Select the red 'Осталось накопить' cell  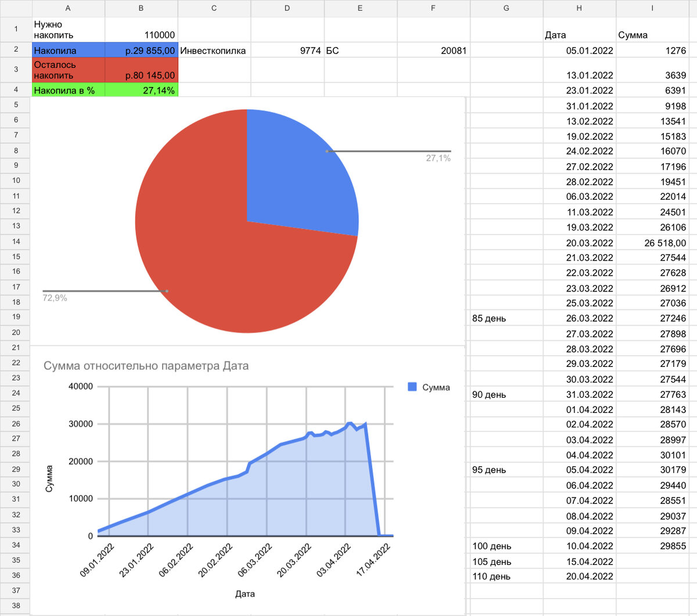click(x=69, y=70)
